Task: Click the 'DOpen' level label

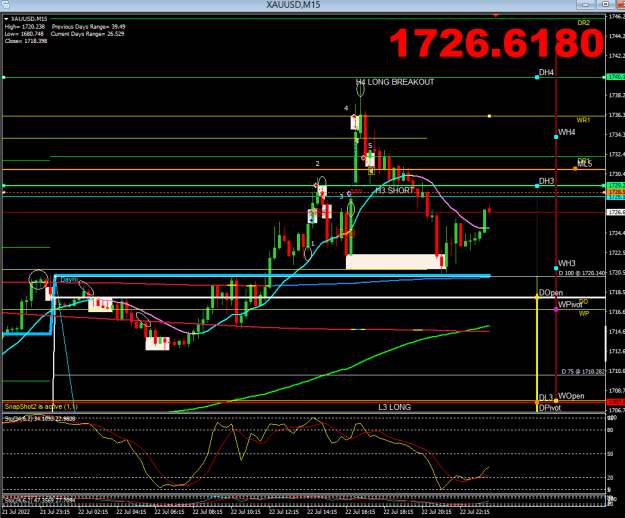Action: [551, 293]
